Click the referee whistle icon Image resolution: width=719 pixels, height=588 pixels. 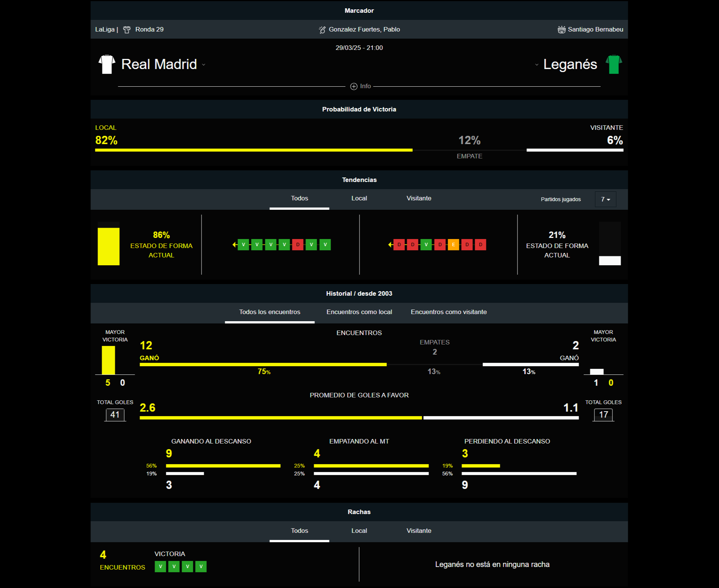pos(322,30)
